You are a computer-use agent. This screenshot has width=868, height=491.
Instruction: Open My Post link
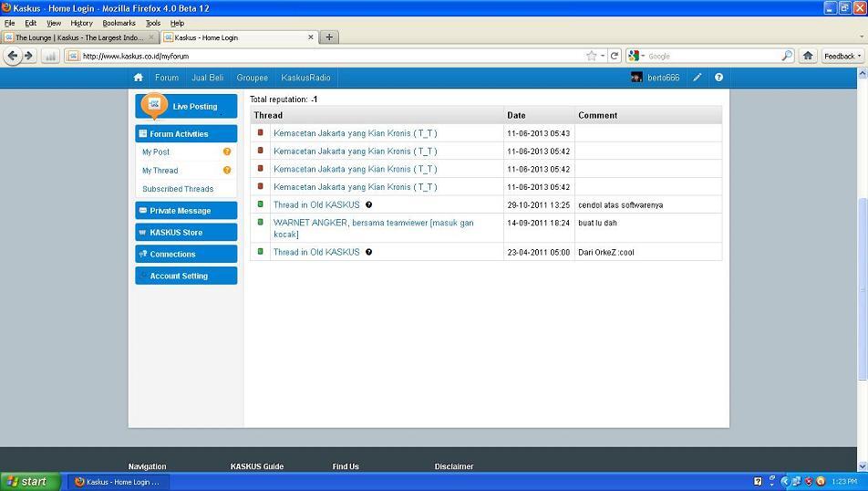(x=156, y=151)
